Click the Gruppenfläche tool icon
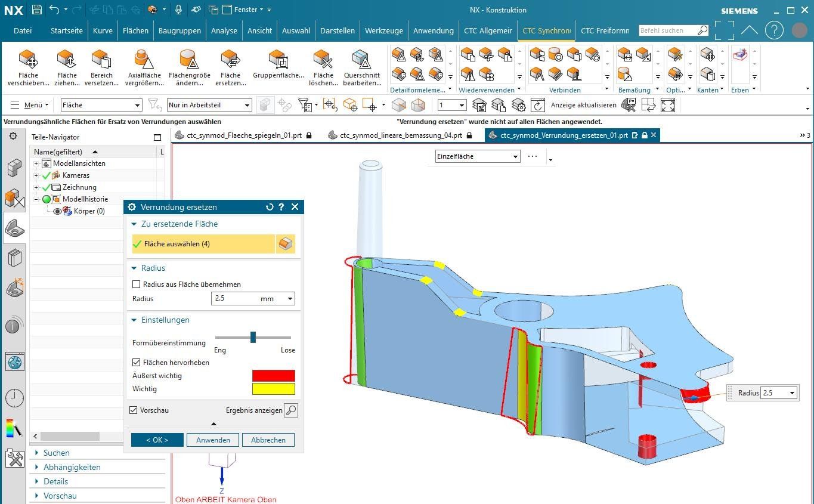The height and width of the screenshot is (504, 814). (278, 59)
